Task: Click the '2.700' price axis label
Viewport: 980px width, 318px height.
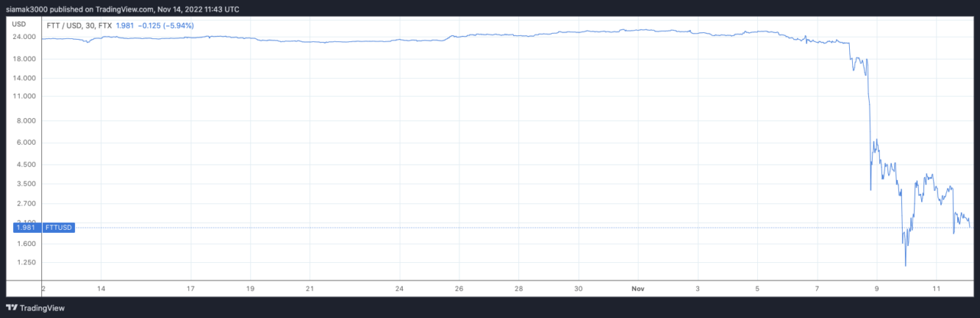Action: [26, 204]
